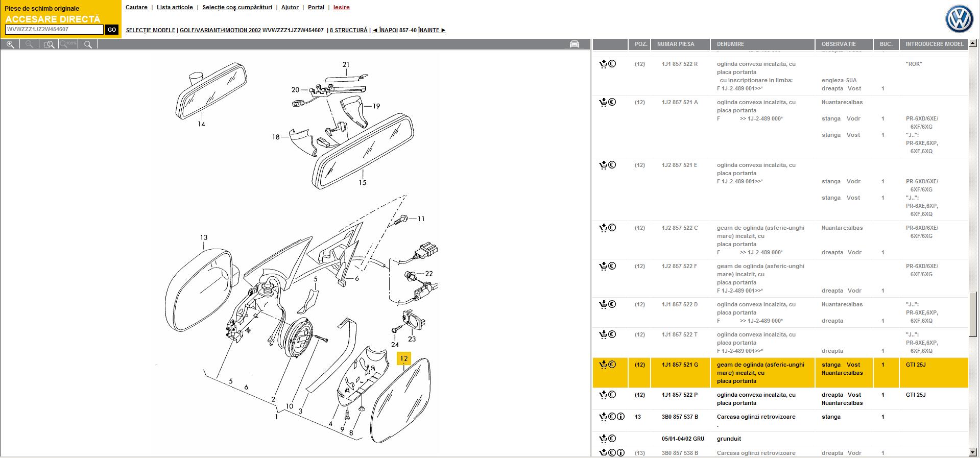Click Iesire to log out
This screenshot has height=458, width=980.
(342, 7)
